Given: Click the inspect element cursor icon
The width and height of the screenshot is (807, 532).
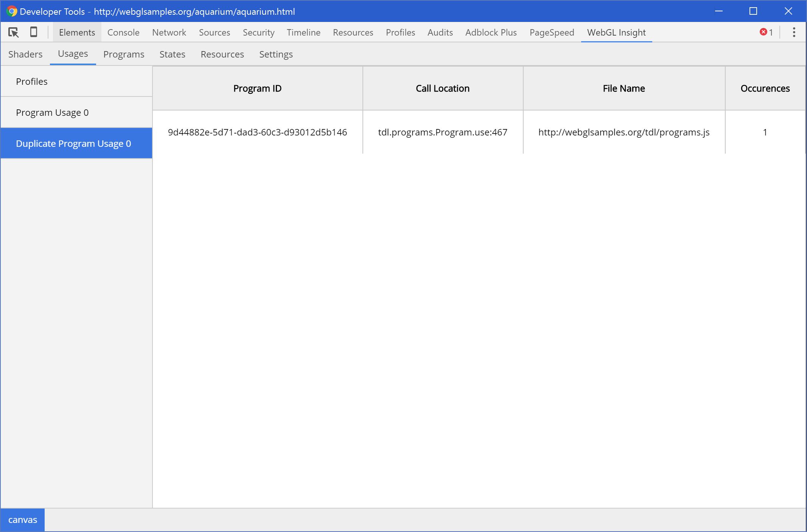Looking at the screenshot, I should tap(13, 33).
